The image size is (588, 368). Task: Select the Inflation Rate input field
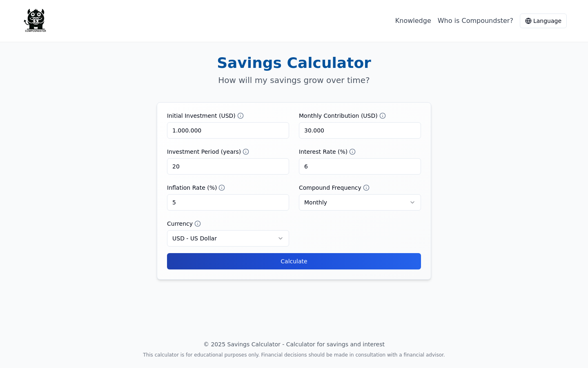click(x=228, y=202)
